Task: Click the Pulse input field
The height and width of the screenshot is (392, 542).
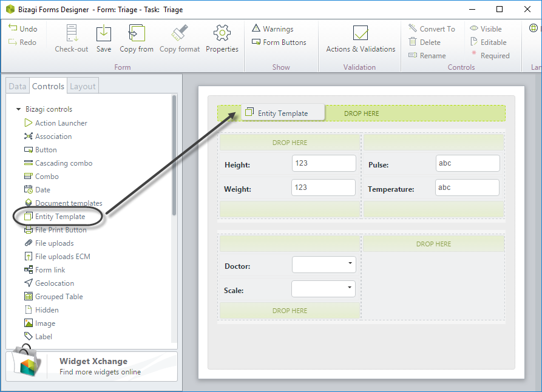Action: tap(468, 163)
